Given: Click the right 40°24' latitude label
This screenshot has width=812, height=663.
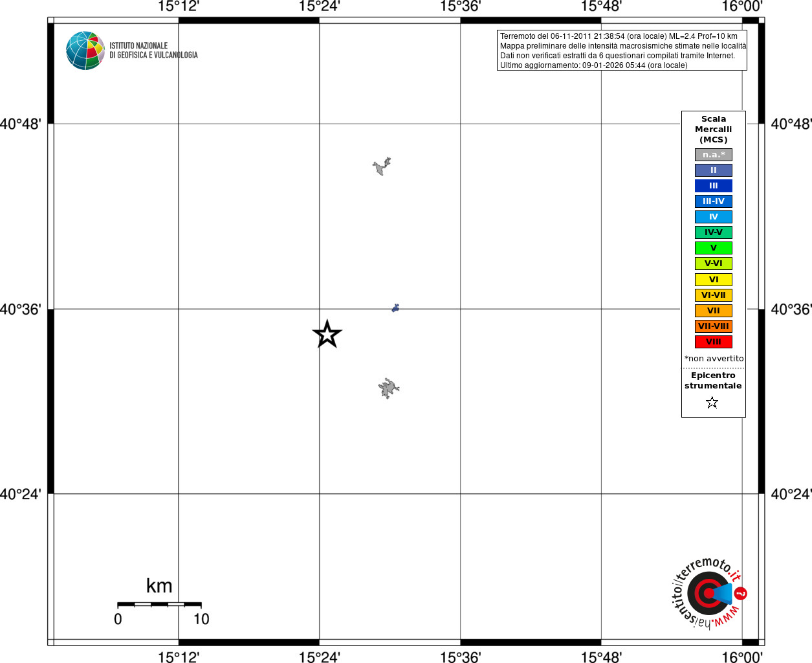Looking at the screenshot, I should coord(791,494).
